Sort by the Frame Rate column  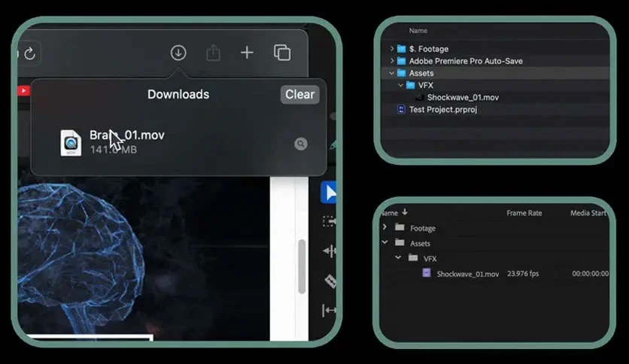click(x=524, y=214)
